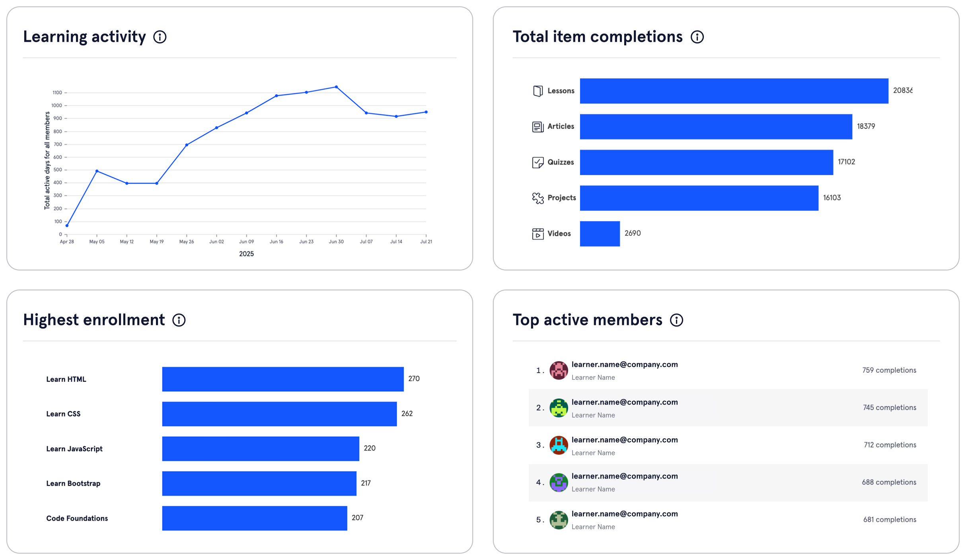
Task: Select the Jun 16 data point on the line
Action: tap(277, 96)
